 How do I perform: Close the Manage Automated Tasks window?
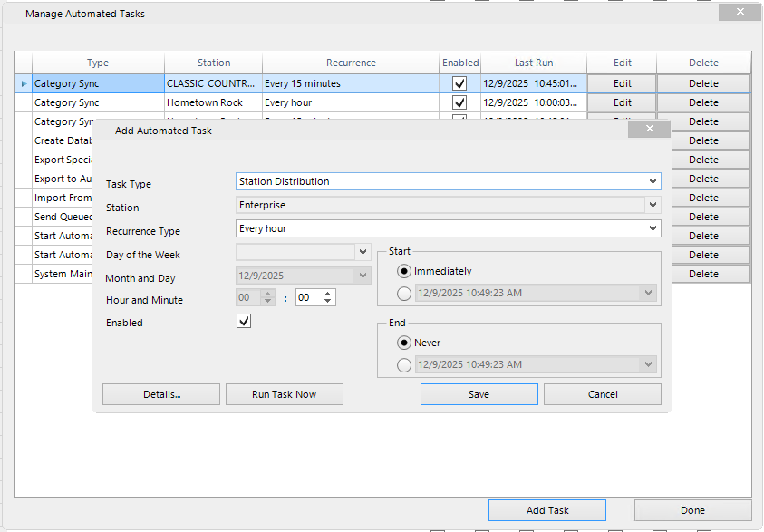point(740,13)
